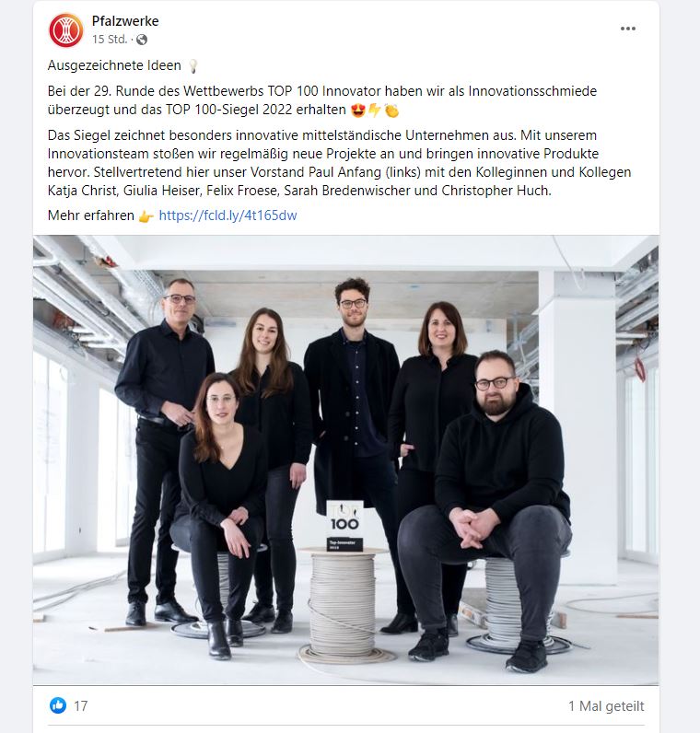Image resolution: width=700 pixels, height=733 pixels.
Task: Click the 'Mehr erfahren' text
Action: (x=90, y=215)
